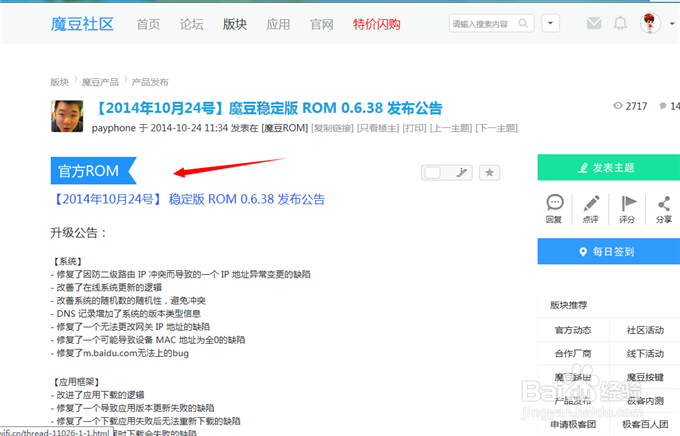The height and width of the screenshot is (436, 680).
Task: Visit the 官网 navigation link
Action: 321,24
